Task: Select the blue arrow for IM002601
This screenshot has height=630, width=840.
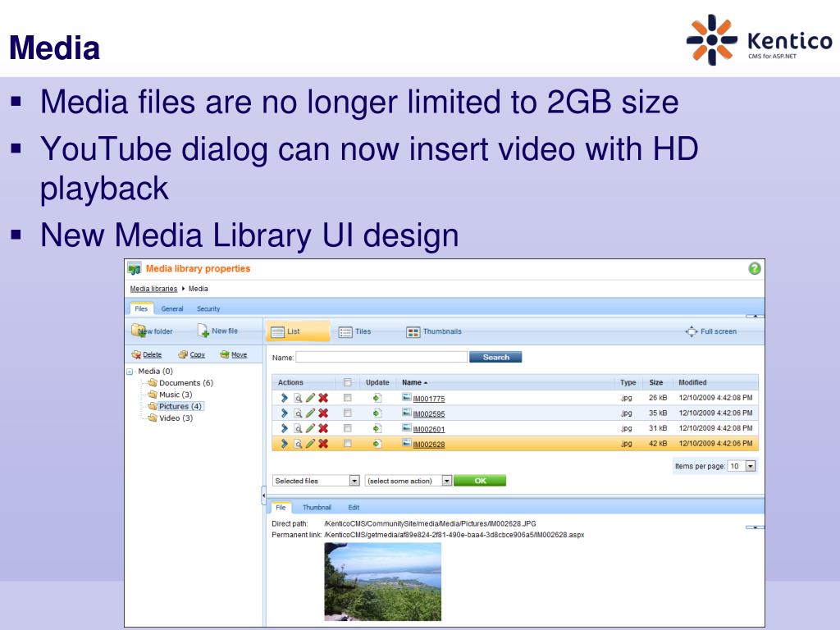Action: tap(285, 428)
